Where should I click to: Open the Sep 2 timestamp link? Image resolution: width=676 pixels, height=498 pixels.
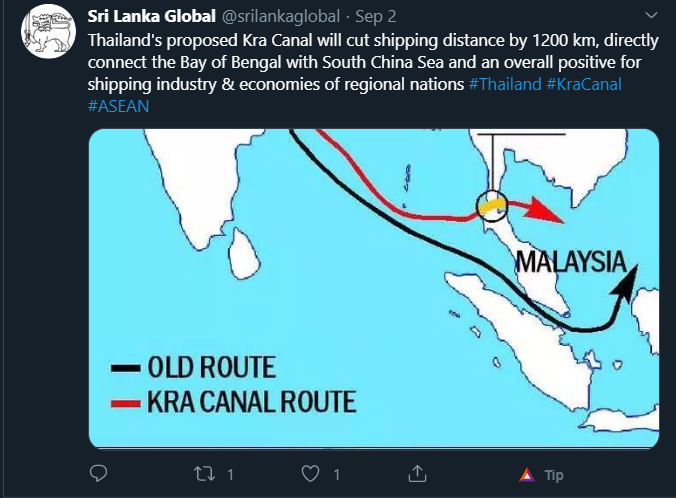coord(376,16)
